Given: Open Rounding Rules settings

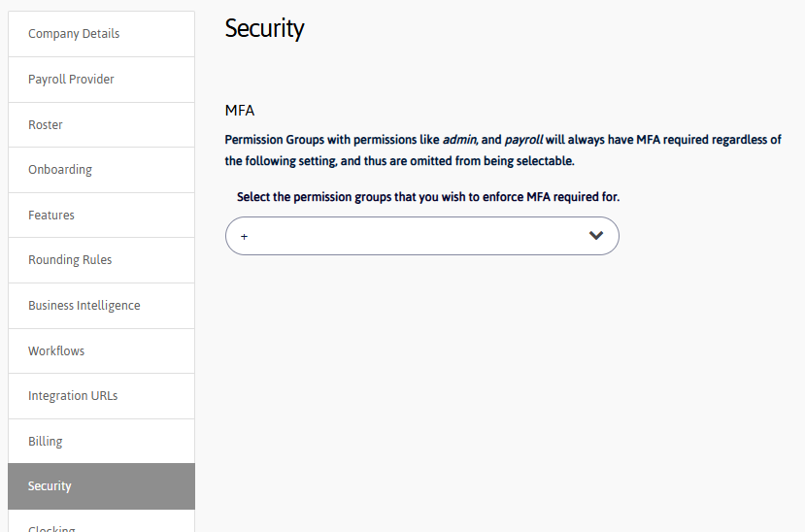Looking at the screenshot, I should [x=70, y=260].
